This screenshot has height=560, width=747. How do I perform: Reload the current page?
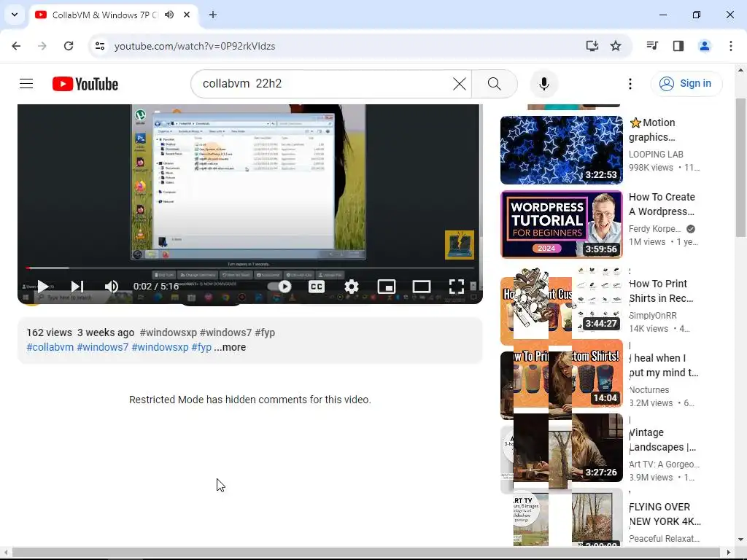69,46
